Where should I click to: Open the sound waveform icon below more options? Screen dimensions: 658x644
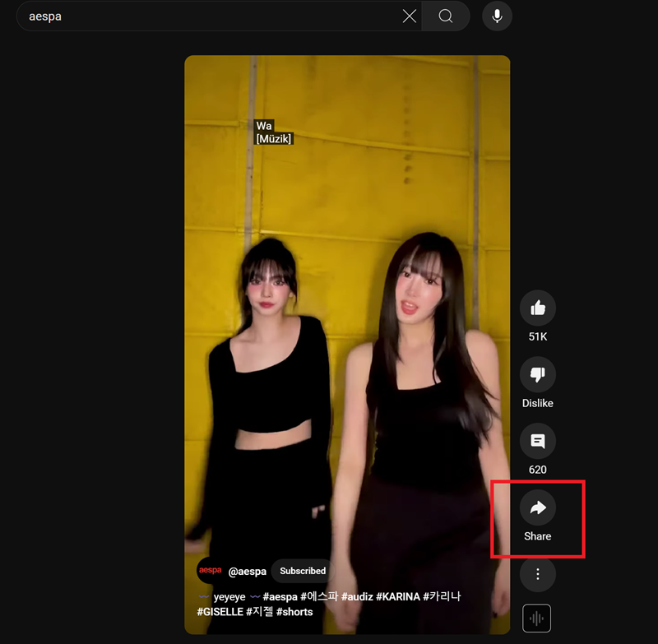[538, 619]
